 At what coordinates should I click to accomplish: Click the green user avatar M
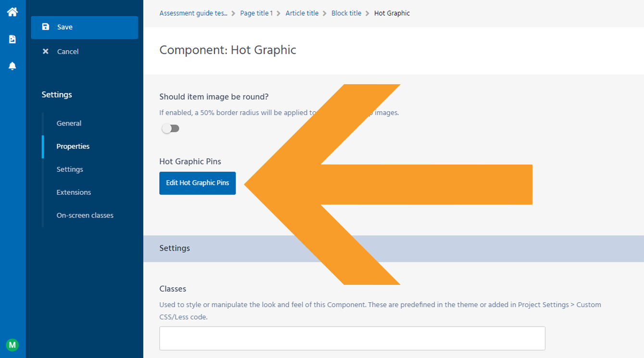[x=13, y=345]
